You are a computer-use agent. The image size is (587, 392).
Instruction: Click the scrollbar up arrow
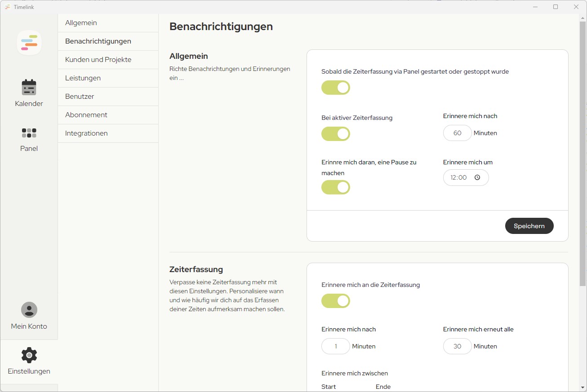click(583, 17)
